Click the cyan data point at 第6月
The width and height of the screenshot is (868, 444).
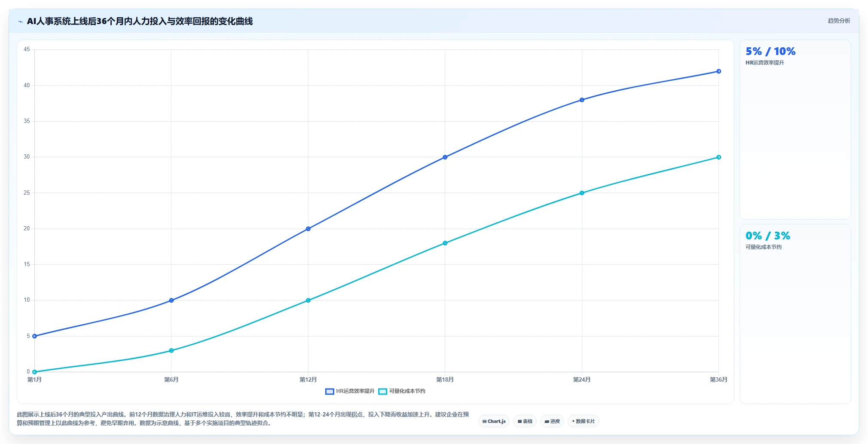pyautogui.click(x=171, y=351)
